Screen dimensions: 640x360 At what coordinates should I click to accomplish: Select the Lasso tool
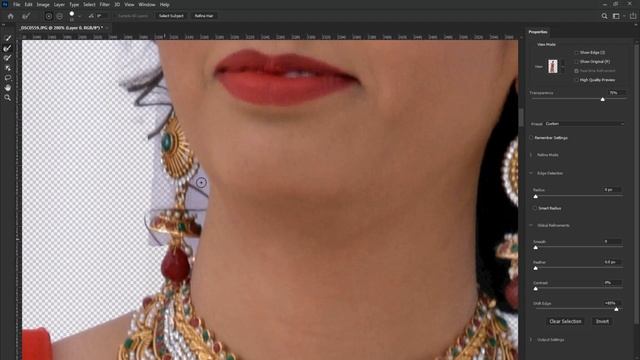(x=7, y=78)
